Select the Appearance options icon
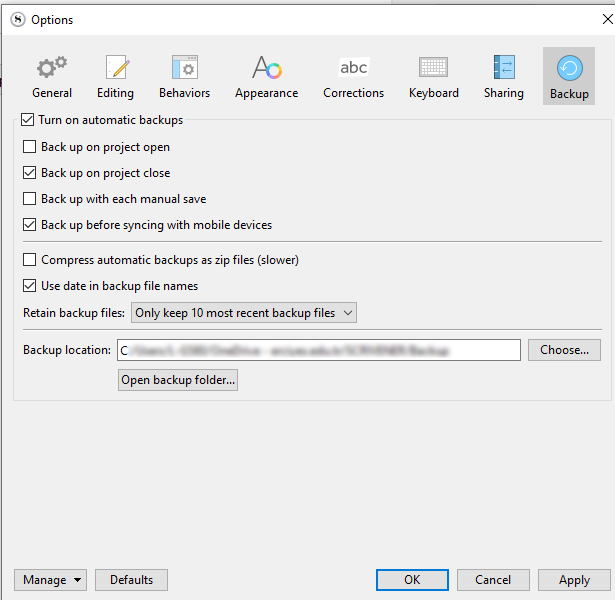 coord(266,77)
